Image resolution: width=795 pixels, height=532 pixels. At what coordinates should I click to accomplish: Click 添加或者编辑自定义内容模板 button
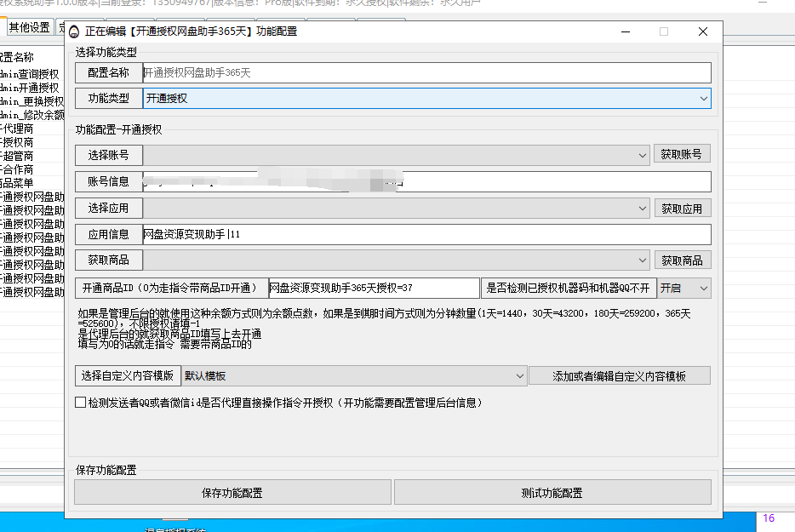click(x=619, y=376)
